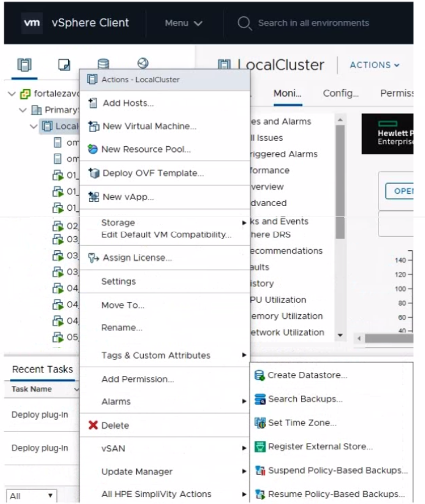Click the Add Hosts icon
This screenshot has width=425, height=504.
(x=93, y=103)
